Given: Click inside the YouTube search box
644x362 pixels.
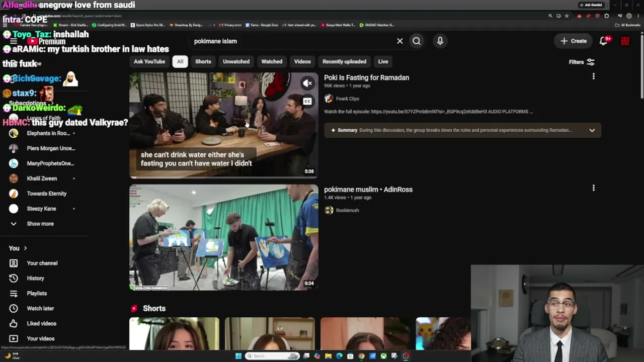Looking at the screenshot, I should (x=292, y=41).
